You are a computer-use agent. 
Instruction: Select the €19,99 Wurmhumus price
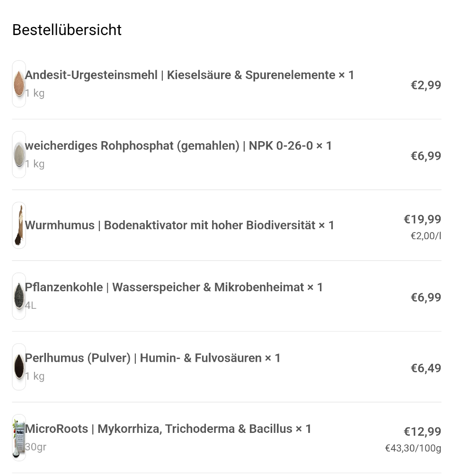422,219
